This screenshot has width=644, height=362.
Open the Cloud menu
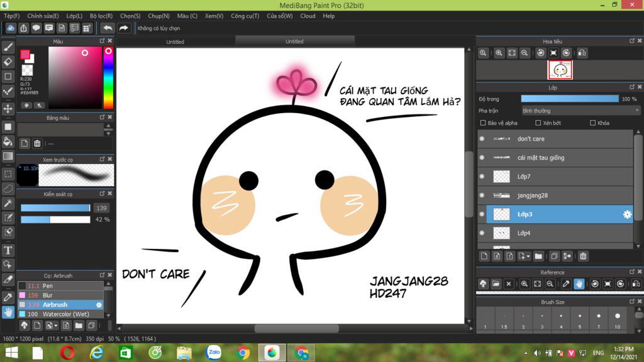pyautogui.click(x=308, y=16)
